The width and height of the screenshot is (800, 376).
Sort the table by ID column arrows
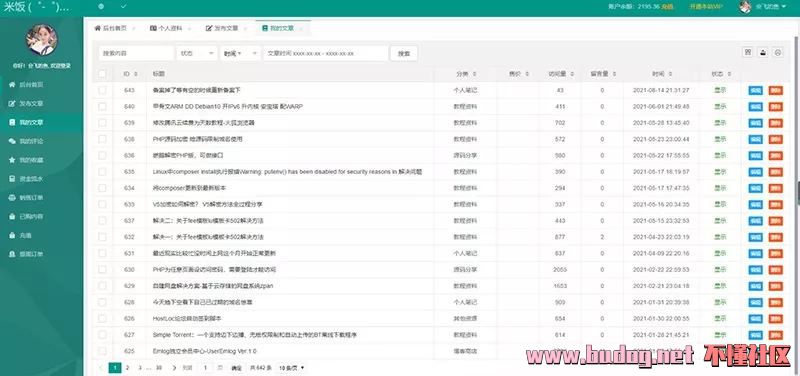pyautogui.click(x=135, y=74)
